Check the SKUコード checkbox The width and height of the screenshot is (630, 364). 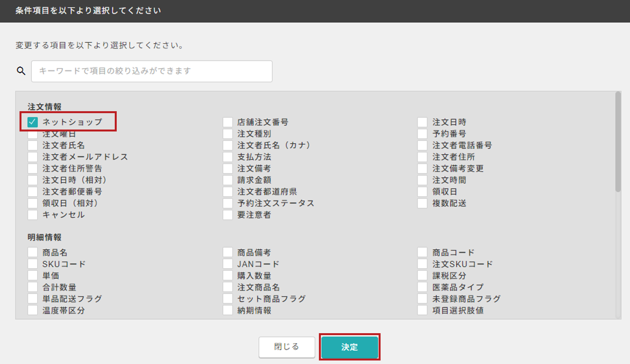[x=33, y=264]
